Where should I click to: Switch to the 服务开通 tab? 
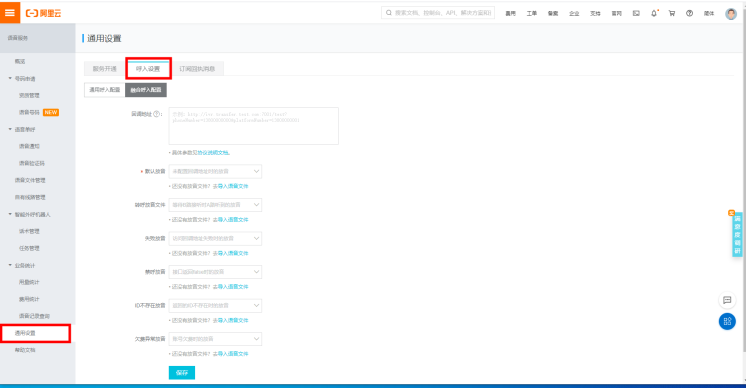click(x=105, y=69)
